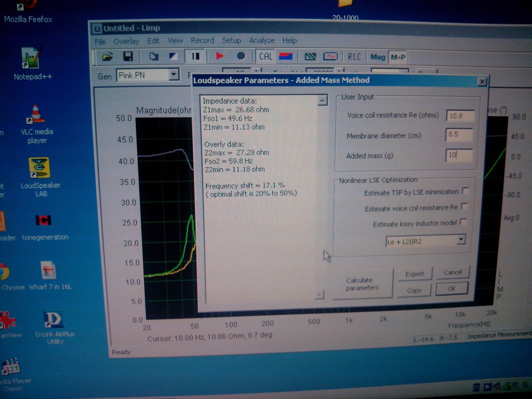The height and width of the screenshot is (399, 532).
Task: Switch to Mag view button
Action: (377, 57)
